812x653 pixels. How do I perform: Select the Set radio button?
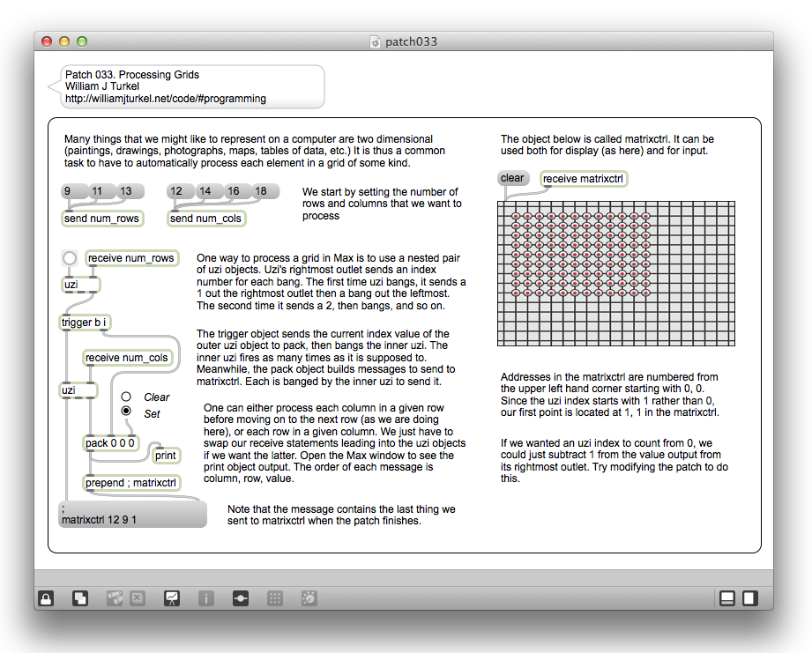click(x=126, y=412)
